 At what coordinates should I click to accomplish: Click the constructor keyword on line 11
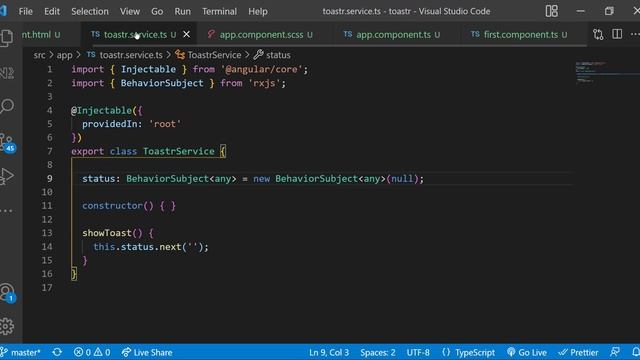click(x=112, y=206)
